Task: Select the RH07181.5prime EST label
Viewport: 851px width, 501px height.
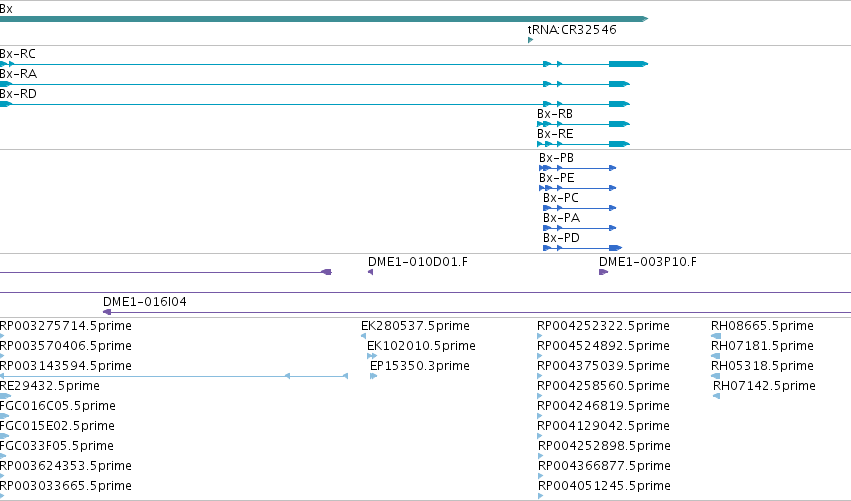Action: [762, 346]
